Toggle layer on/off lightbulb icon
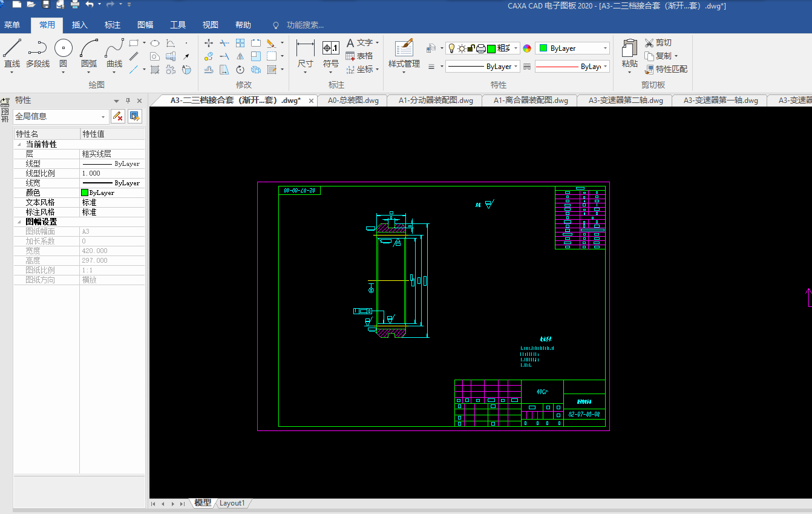Image resolution: width=812 pixels, height=514 pixels. pos(451,48)
